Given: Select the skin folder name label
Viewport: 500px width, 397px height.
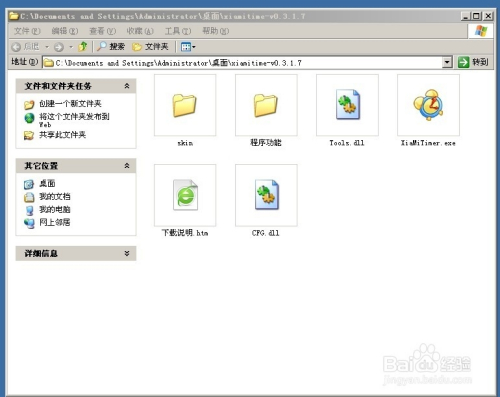Looking at the screenshot, I should pos(185,143).
